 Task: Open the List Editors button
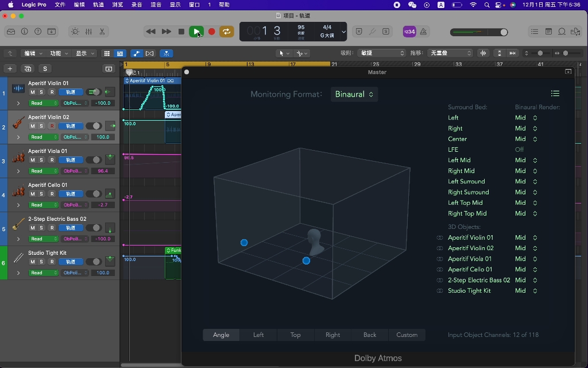535,32
